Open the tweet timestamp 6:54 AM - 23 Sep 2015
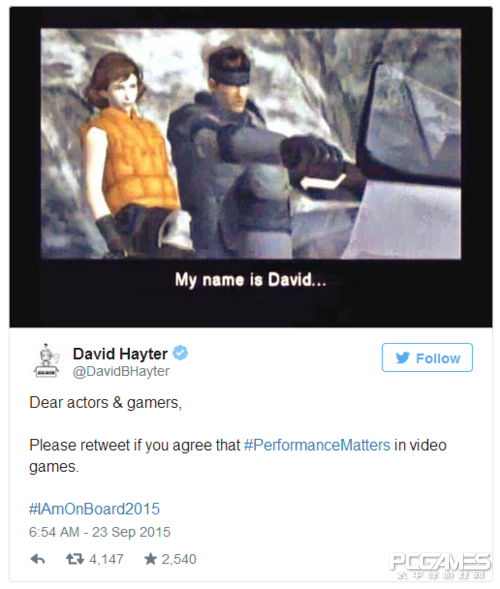500x589 pixels. click(100, 532)
